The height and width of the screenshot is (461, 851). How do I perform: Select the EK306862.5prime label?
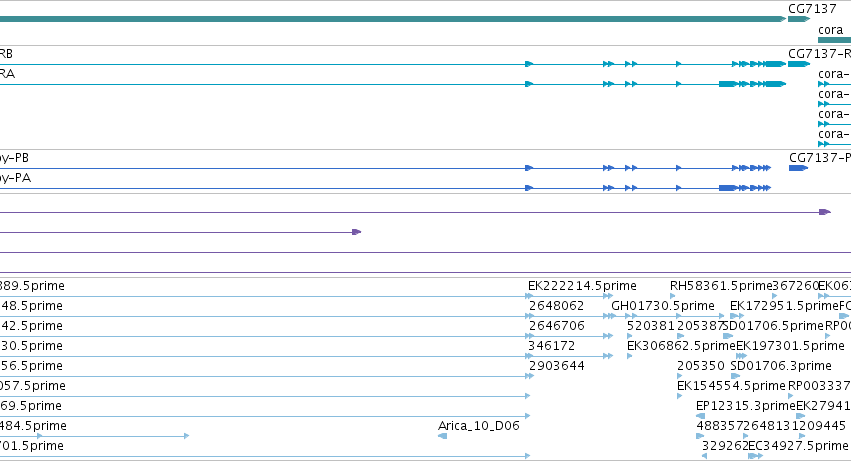click(681, 346)
